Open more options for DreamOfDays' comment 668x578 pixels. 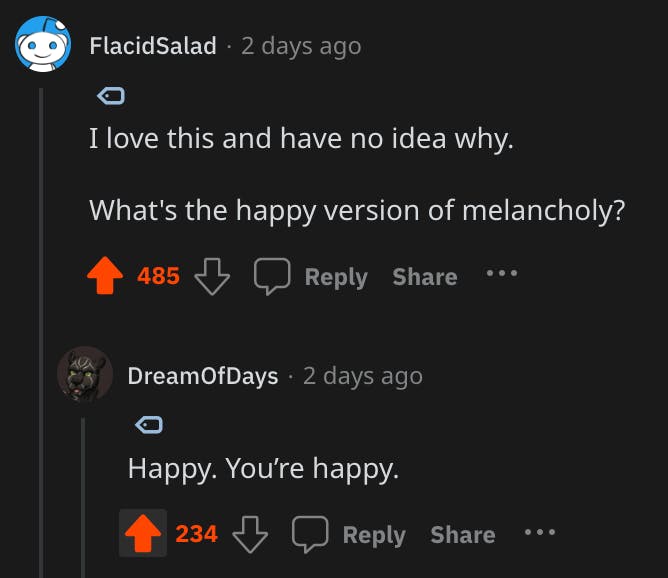(540, 532)
